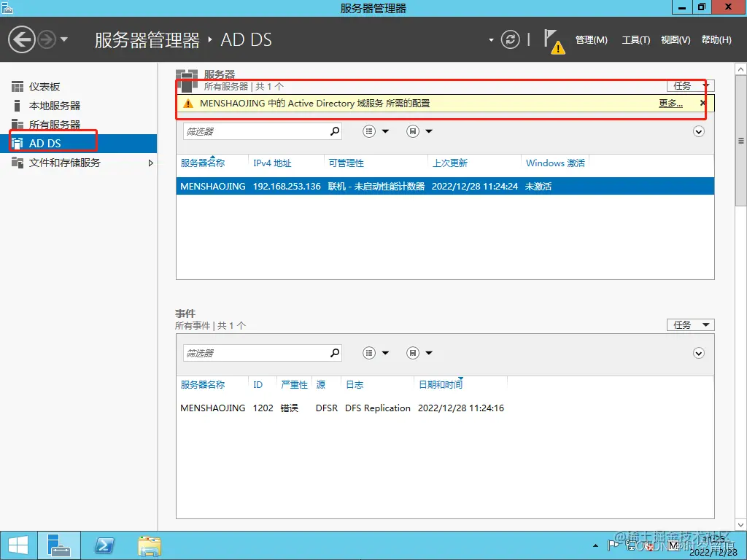
Task: Open the Windows Start button
Action: (18, 545)
